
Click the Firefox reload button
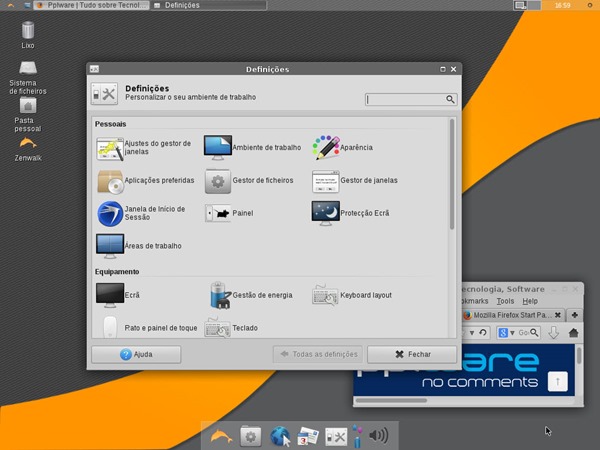(x=483, y=333)
